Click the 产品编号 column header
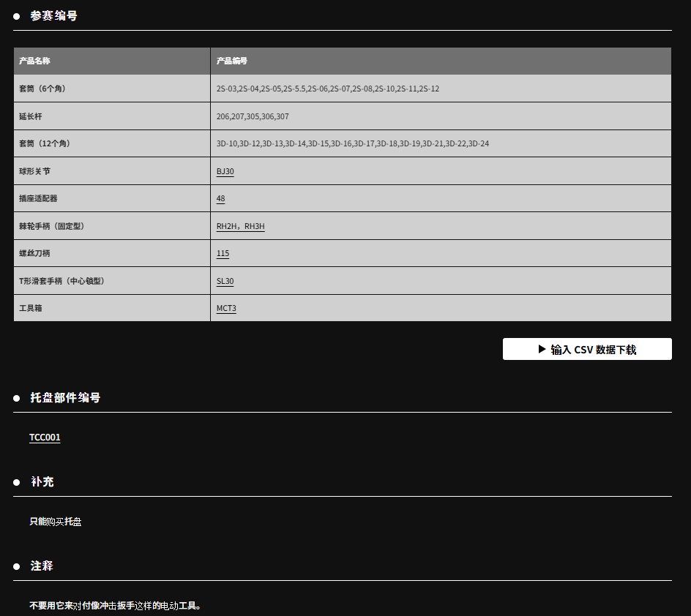The image size is (691, 616). point(232,61)
